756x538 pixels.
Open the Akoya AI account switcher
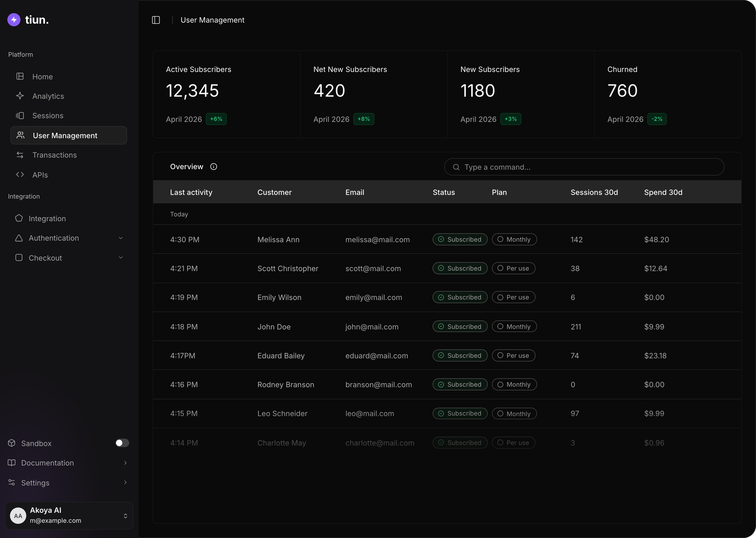coord(69,516)
